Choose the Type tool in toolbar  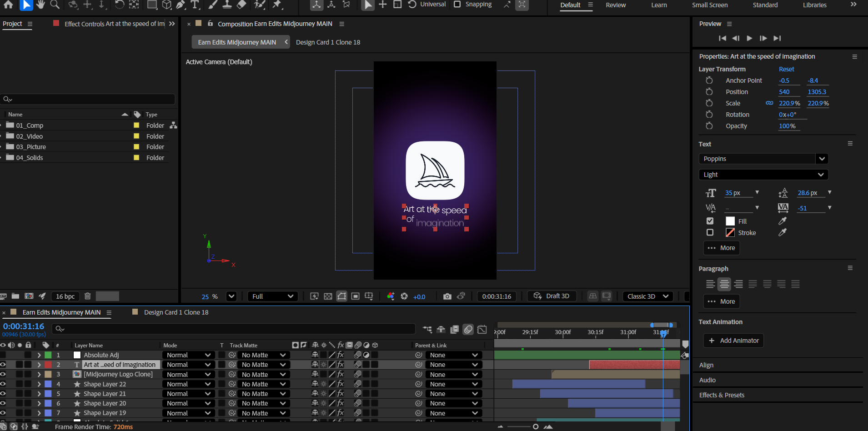click(x=195, y=5)
